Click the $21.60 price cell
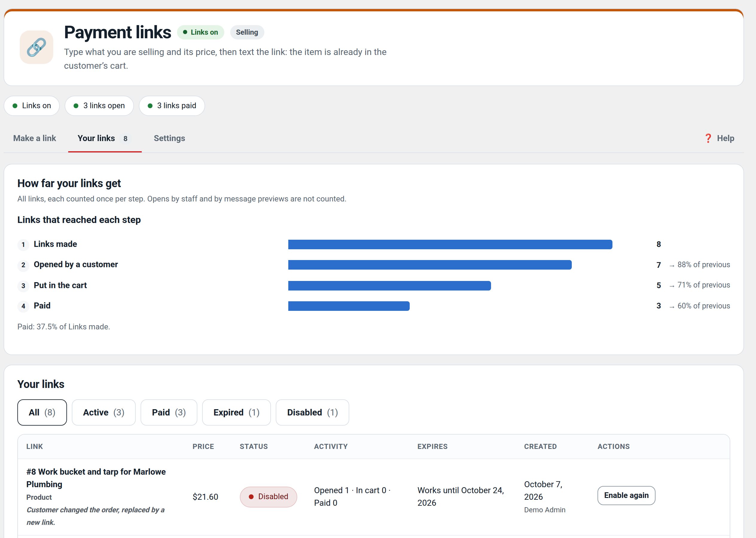756x538 pixels. point(205,496)
